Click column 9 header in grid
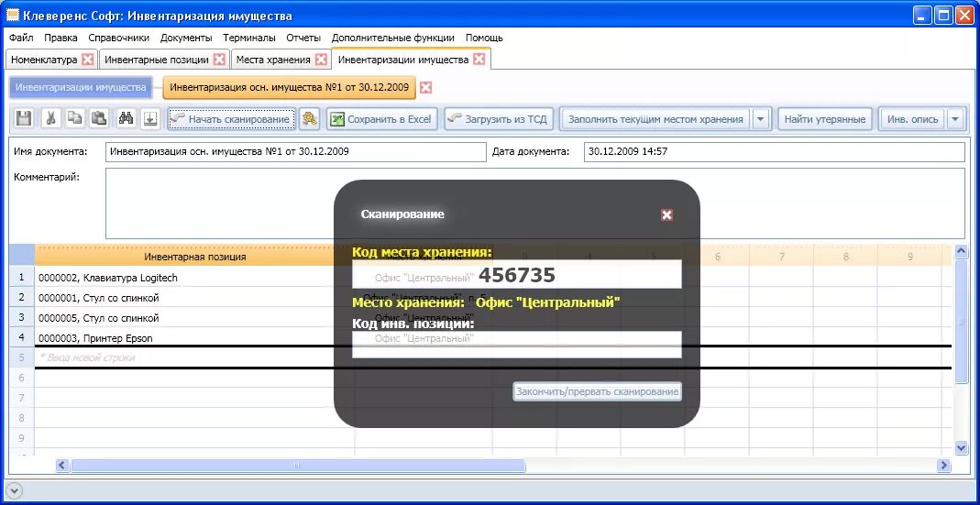Image resolution: width=980 pixels, height=505 pixels. tap(909, 257)
